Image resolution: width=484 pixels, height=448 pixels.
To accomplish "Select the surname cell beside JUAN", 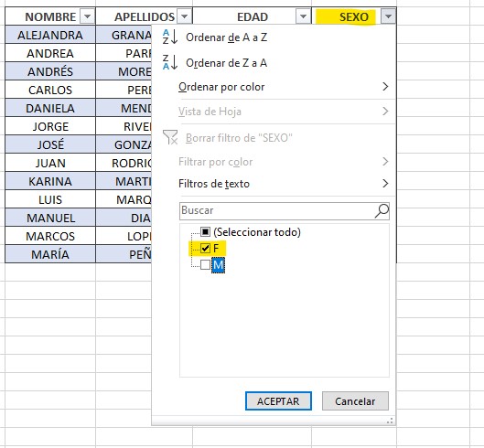I will coord(124,163).
